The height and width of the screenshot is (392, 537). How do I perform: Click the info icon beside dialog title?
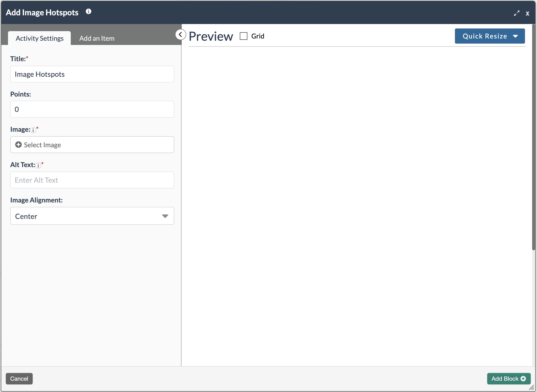point(89,12)
